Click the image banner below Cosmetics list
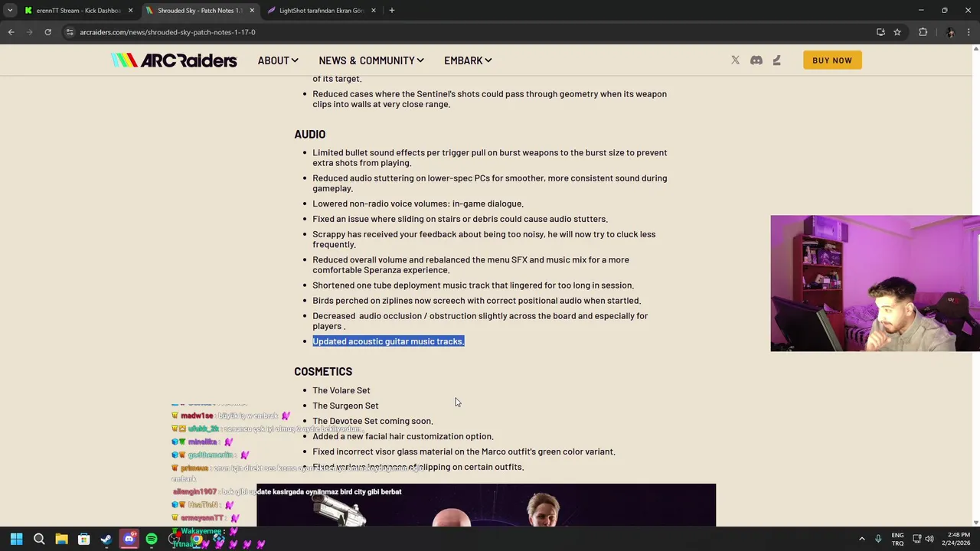The height and width of the screenshot is (551, 980). (486, 505)
